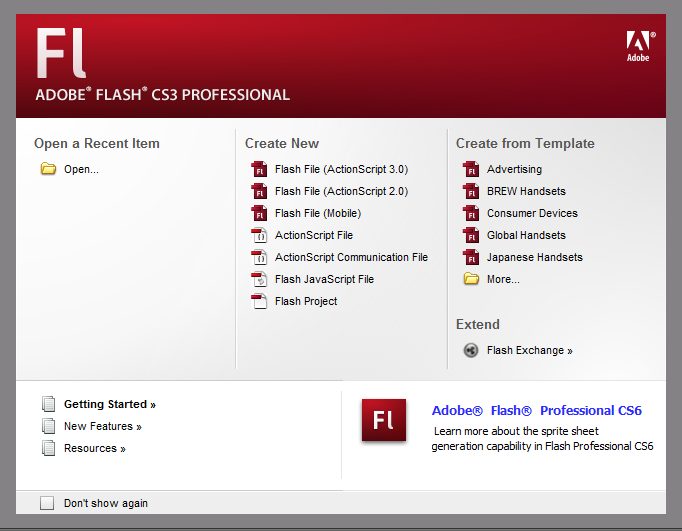
Task: Click the Open a Recent Item heading
Action: (x=97, y=144)
